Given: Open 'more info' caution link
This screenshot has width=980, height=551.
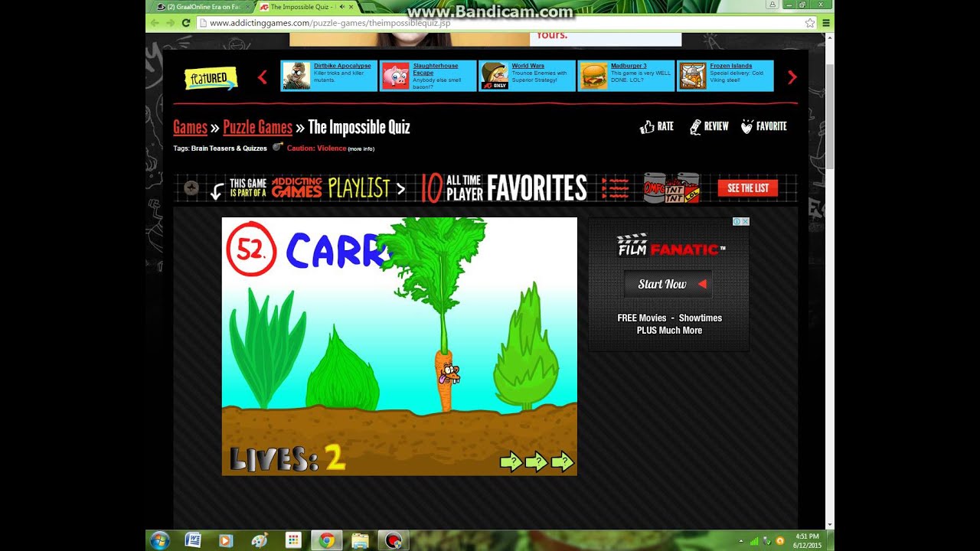Looking at the screenshot, I should 361,148.
